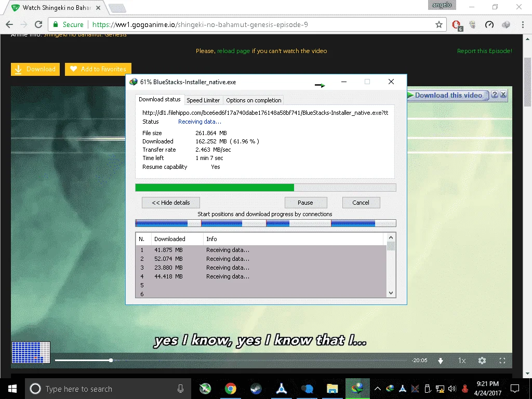Click the filehippo download URL text

click(x=265, y=113)
